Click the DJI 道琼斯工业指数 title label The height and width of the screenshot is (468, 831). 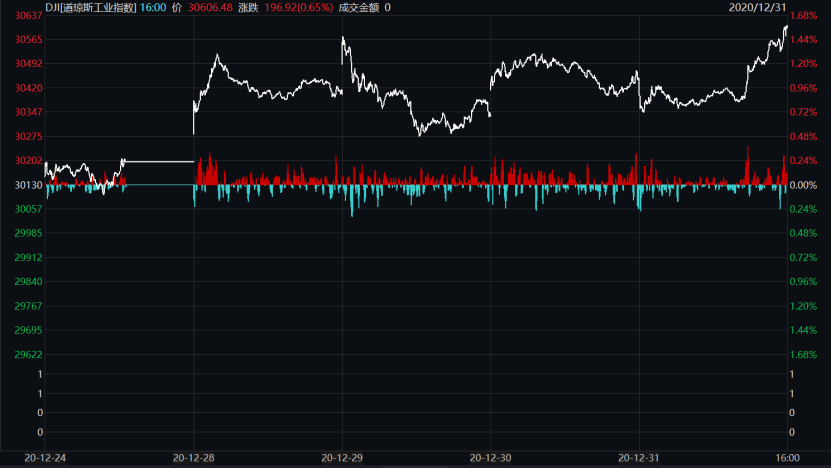(x=91, y=7)
